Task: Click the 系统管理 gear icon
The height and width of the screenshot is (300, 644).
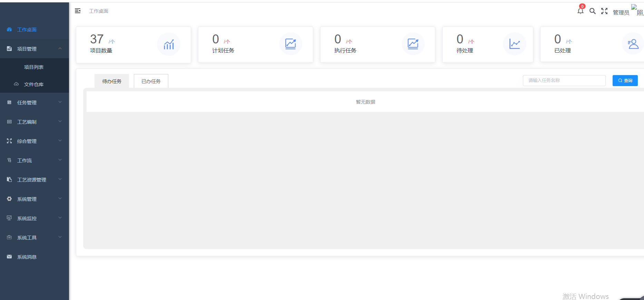Action: (9, 199)
